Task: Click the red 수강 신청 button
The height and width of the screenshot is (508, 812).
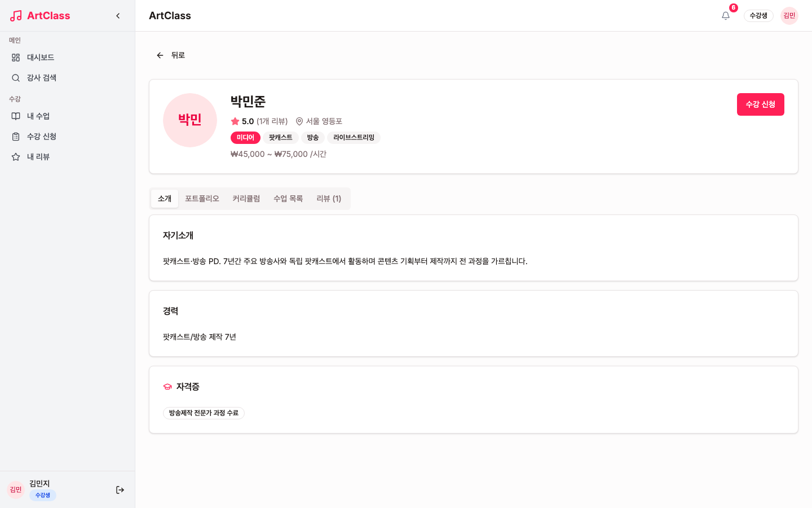Action: tap(760, 104)
